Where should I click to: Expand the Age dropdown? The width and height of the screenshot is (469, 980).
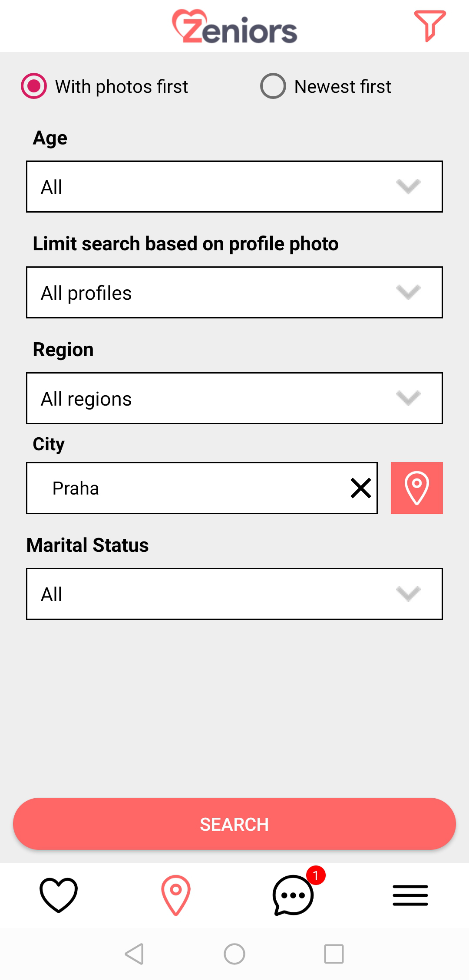point(234,187)
